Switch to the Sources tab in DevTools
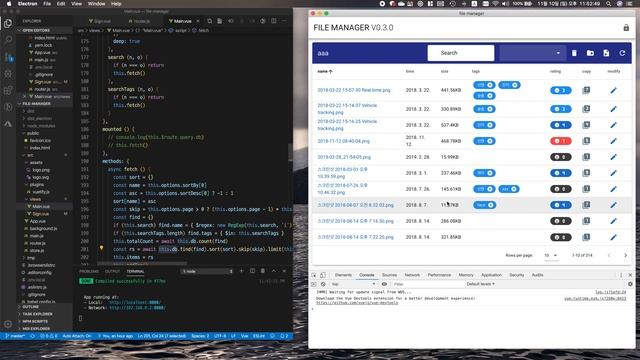The height and width of the screenshot is (360, 640). tap(389, 275)
